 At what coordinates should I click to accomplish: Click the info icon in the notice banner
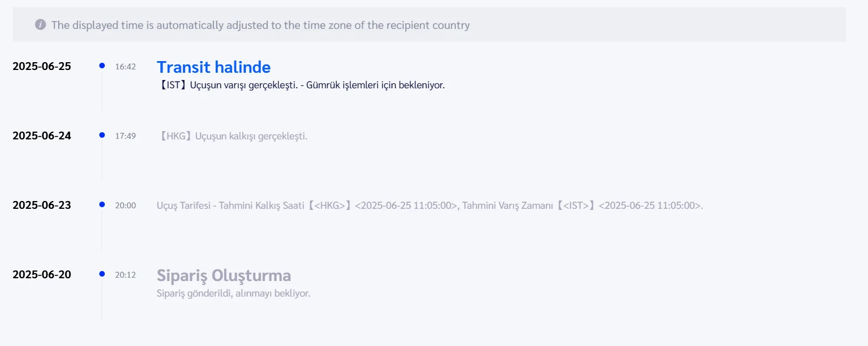pos(40,25)
